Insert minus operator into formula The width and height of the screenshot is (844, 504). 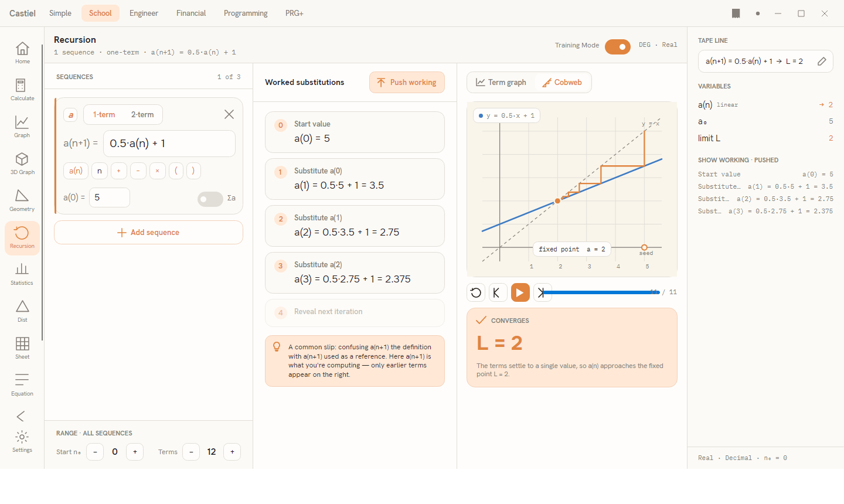point(138,171)
